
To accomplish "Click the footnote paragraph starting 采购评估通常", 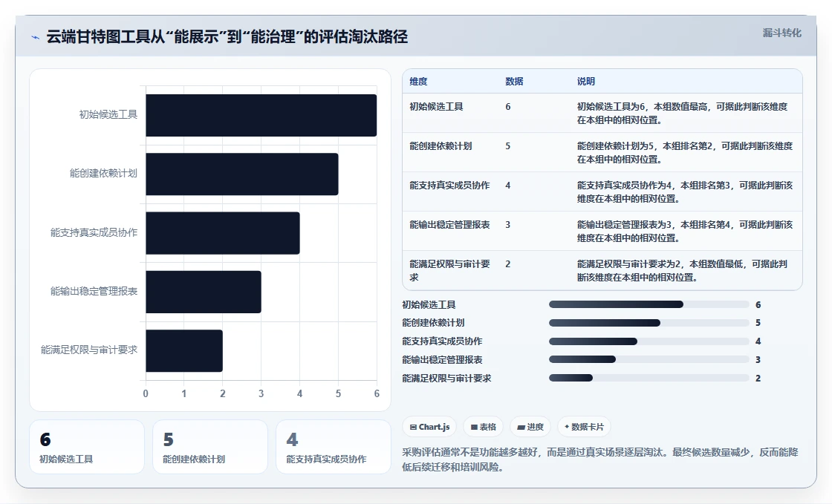I will point(600,459).
